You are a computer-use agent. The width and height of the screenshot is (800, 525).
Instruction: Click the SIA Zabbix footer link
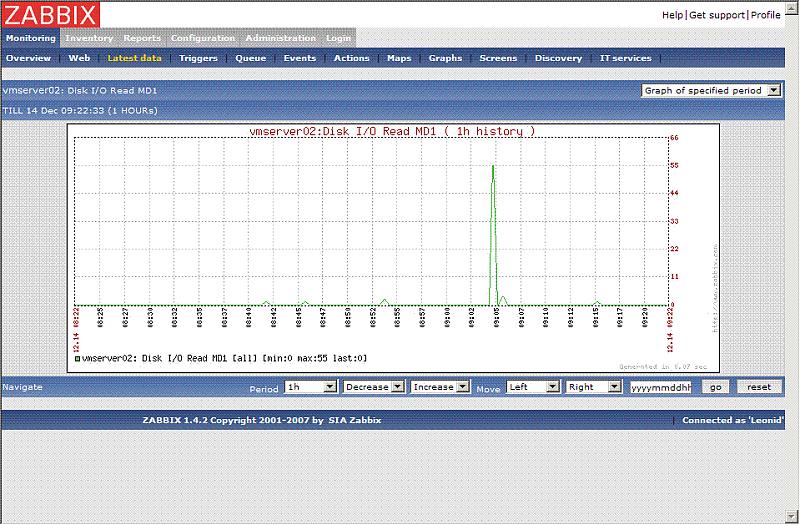coord(355,420)
